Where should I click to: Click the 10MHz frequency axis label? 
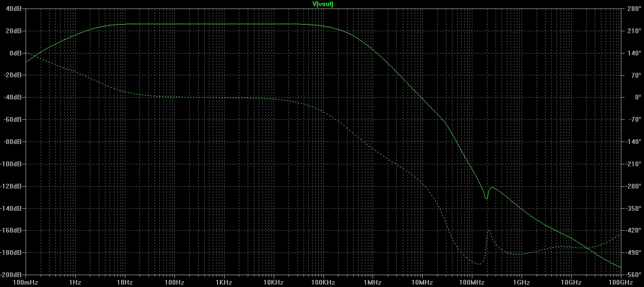[x=422, y=282]
